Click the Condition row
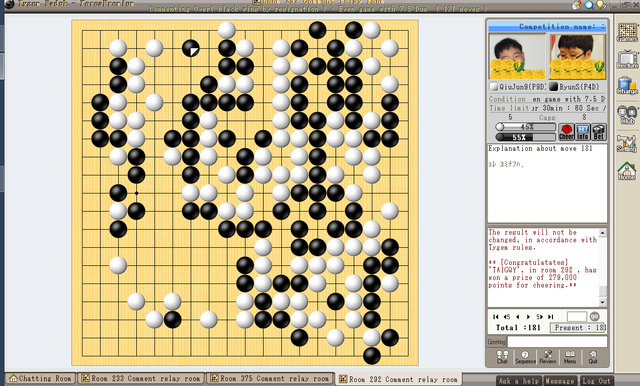640x386 pixels. point(547,99)
